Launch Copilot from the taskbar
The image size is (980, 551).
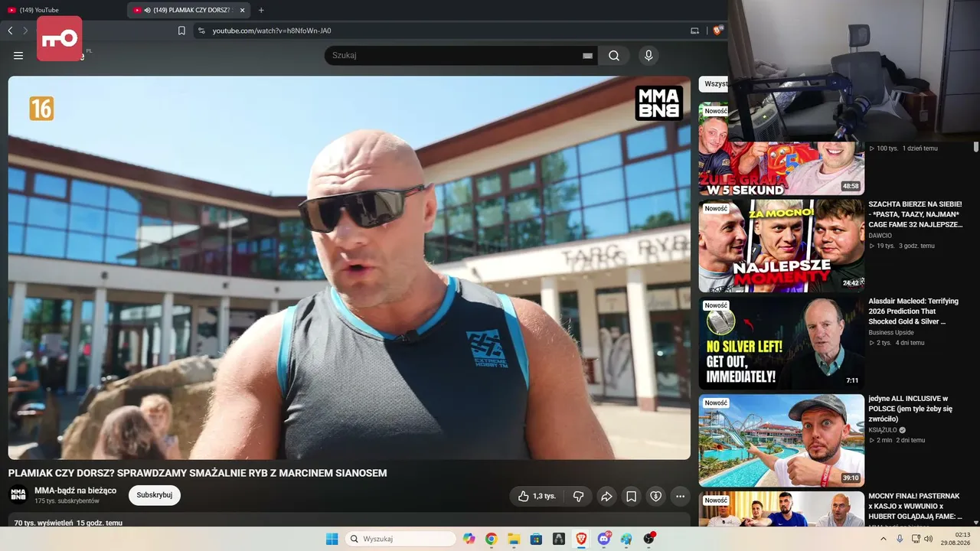point(469,539)
